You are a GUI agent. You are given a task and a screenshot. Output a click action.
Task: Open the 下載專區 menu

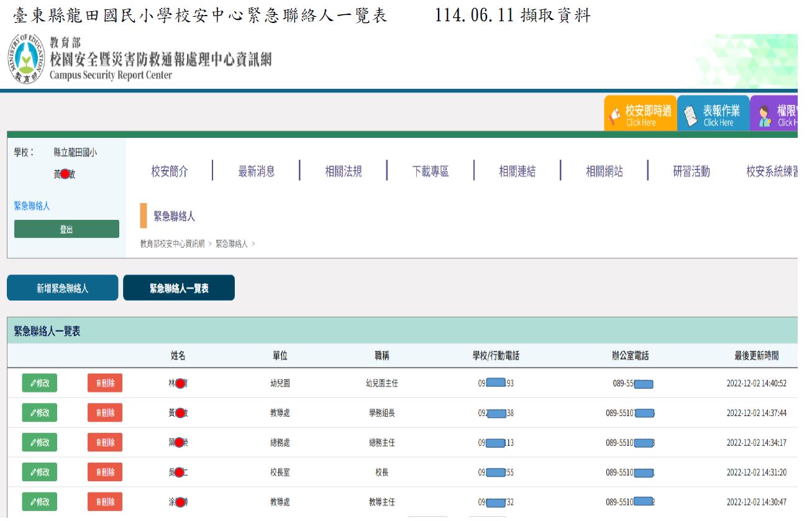pos(430,171)
